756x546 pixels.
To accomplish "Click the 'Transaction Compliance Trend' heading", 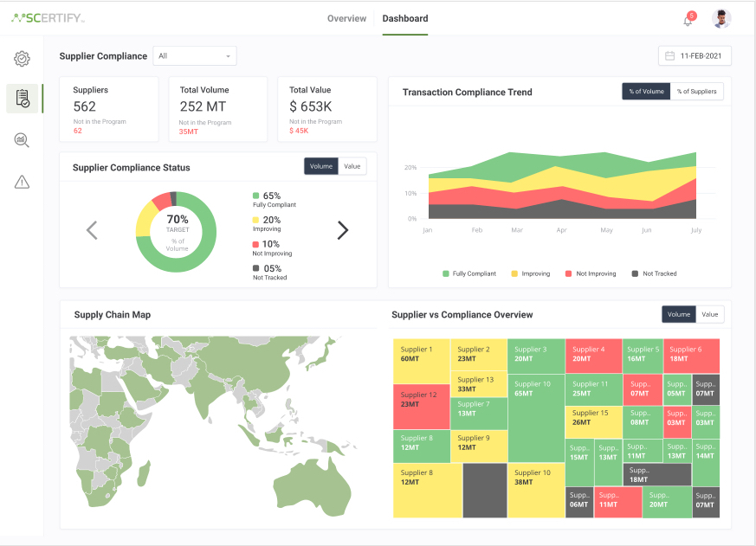I will 468,92.
